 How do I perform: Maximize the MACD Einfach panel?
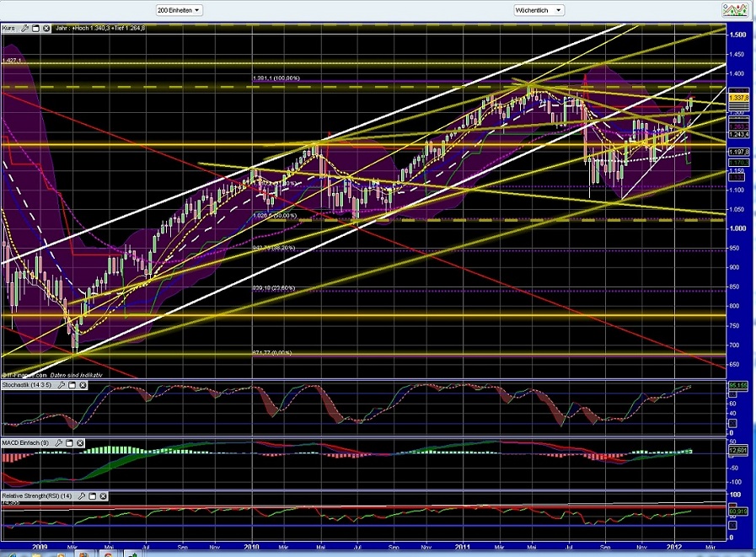[x=69, y=442]
